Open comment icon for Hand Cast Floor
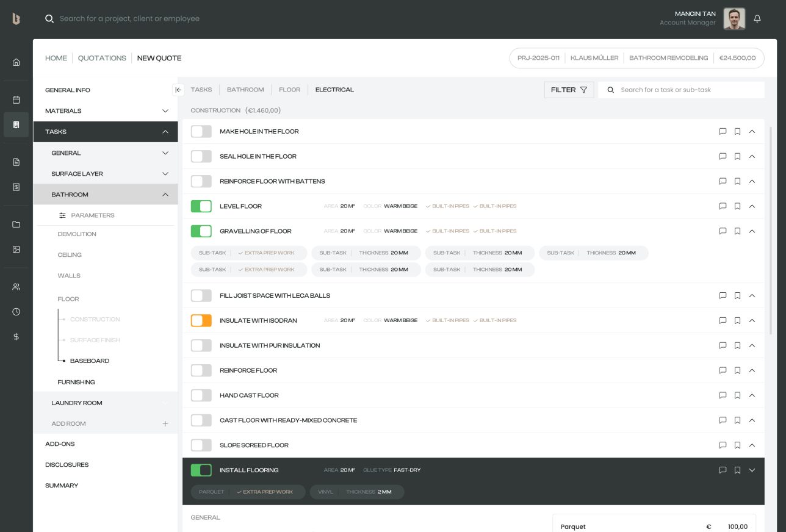 click(x=723, y=395)
